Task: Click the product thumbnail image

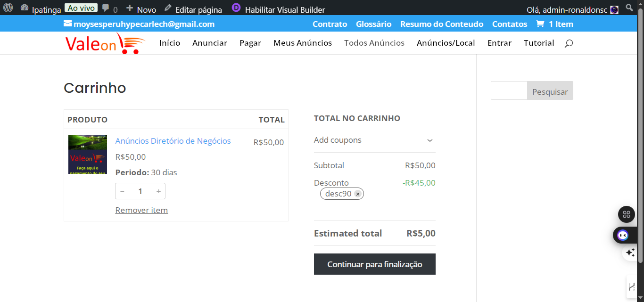Action: pyautogui.click(x=88, y=155)
